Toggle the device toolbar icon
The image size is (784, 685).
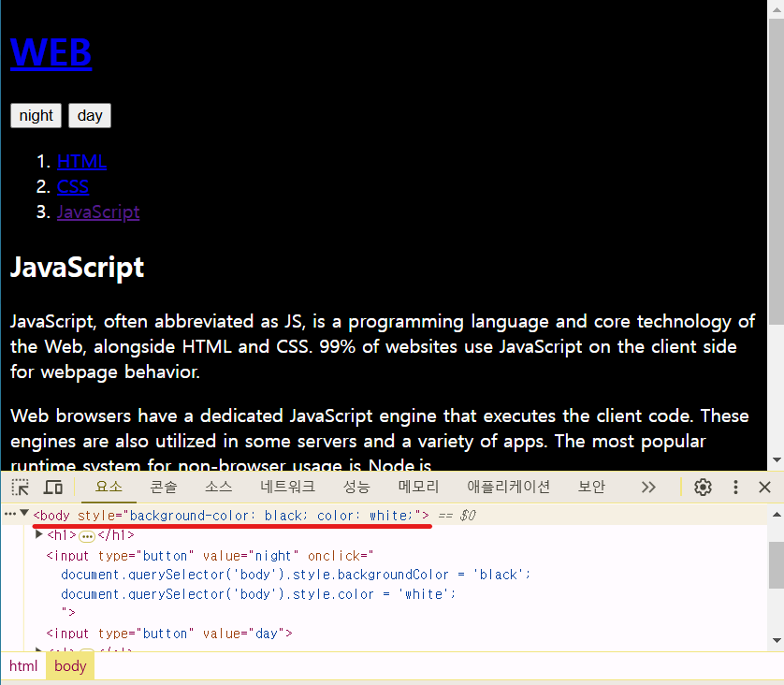pyautogui.click(x=52, y=487)
